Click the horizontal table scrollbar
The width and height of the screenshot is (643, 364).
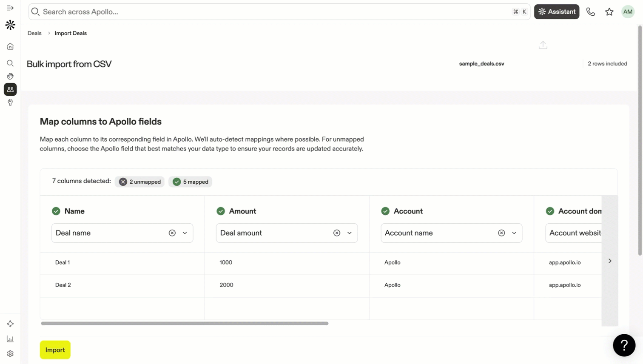pos(185,324)
